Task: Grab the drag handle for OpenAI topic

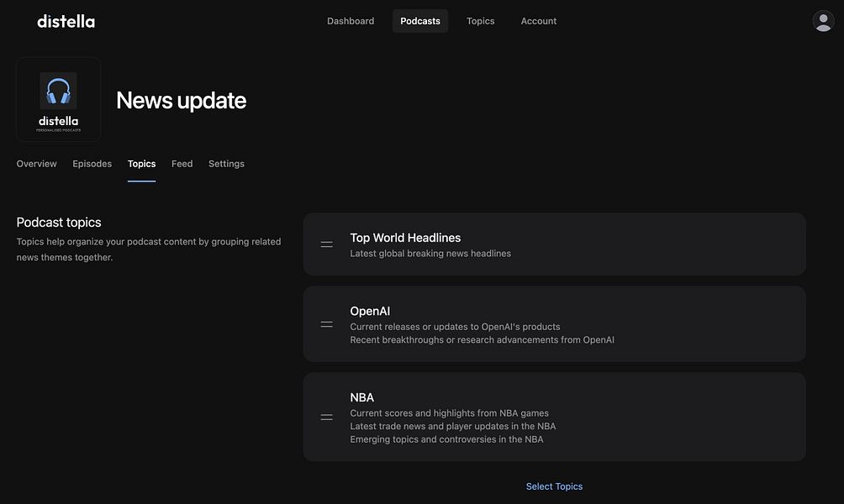Action: pyautogui.click(x=326, y=324)
